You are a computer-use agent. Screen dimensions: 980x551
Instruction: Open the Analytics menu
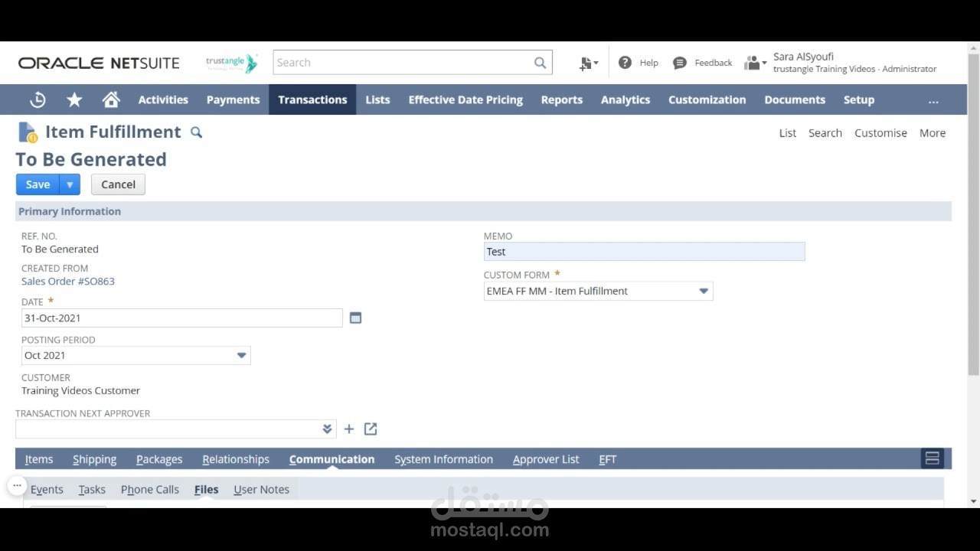(x=626, y=99)
